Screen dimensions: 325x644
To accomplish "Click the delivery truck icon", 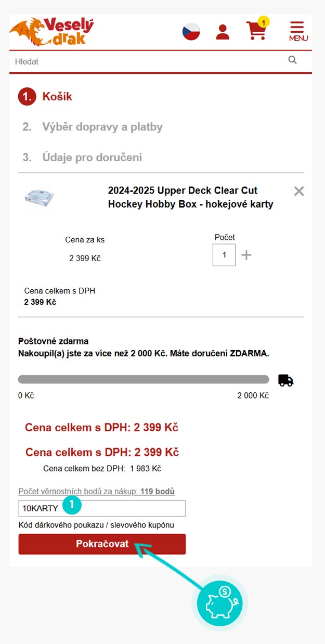I will pyautogui.click(x=285, y=380).
